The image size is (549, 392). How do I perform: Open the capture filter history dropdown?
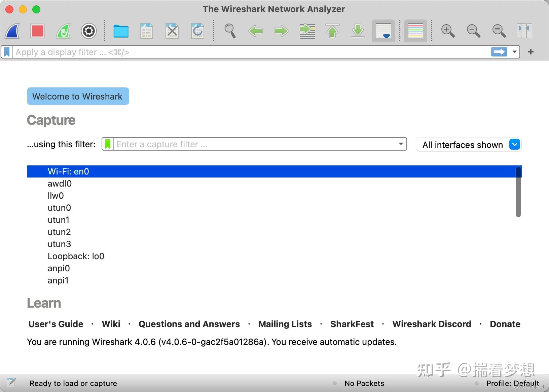coord(400,144)
